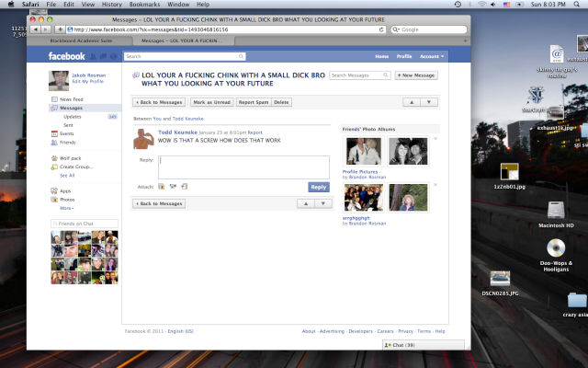
Task: Click the magnifier icon in Search Messages box
Action: click(386, 75)
